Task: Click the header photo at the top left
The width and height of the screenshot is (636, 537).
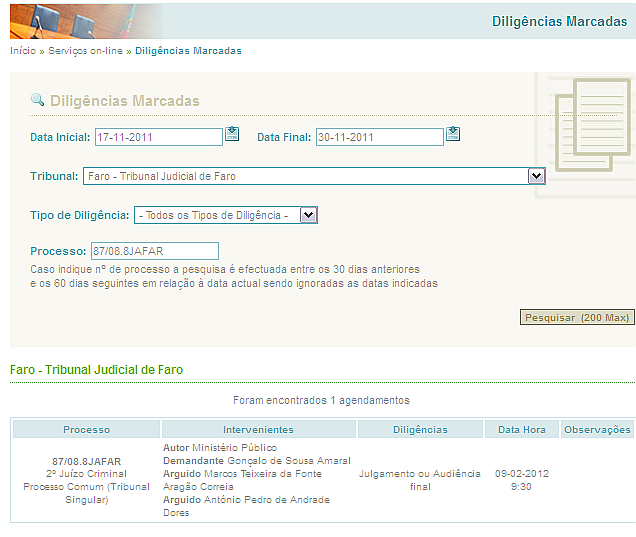Action: pyautogui.click(x=80, y=20)
